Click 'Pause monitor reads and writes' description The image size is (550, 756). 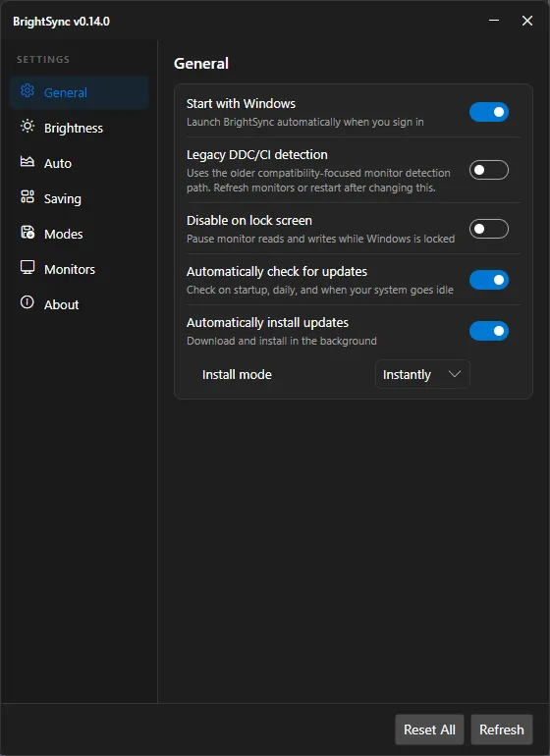320,239
